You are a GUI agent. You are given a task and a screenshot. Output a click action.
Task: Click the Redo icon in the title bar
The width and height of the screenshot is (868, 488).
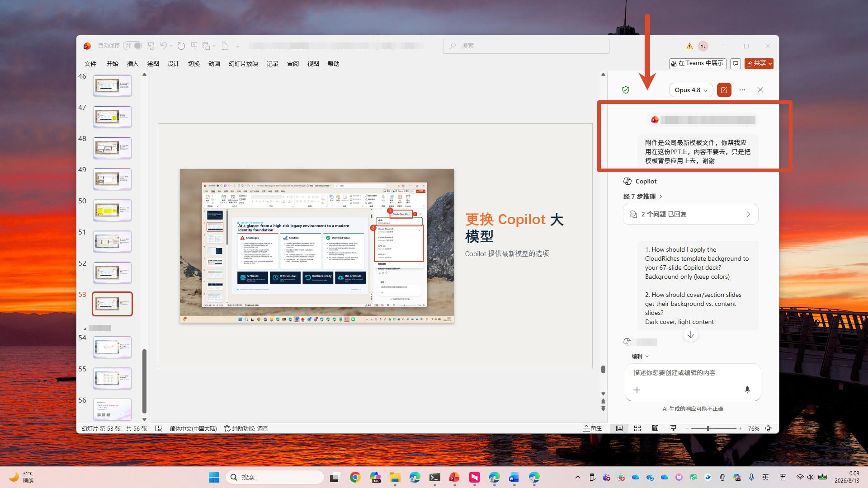tap(181, 46)
